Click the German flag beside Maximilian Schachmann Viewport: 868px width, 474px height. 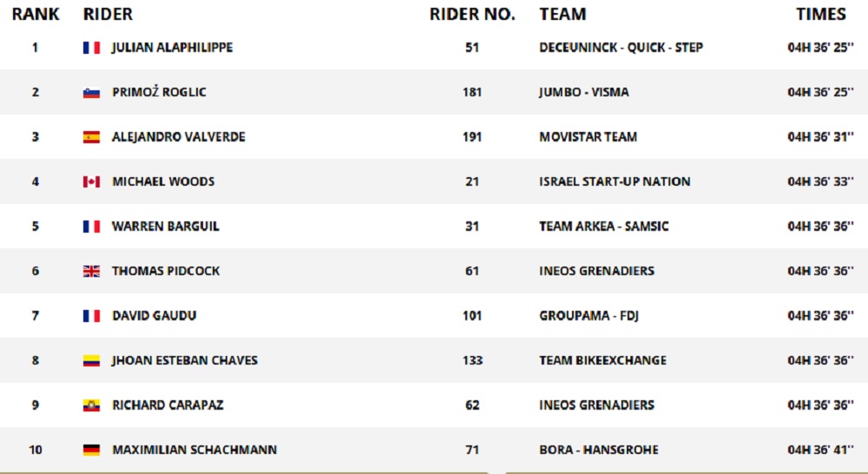click(x=91, y=451)
